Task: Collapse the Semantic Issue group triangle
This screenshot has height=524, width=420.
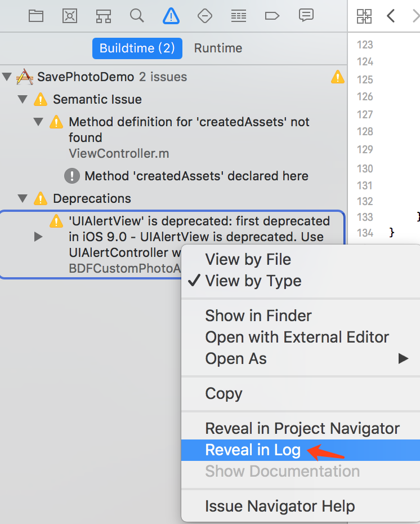Action: (23, 99)
